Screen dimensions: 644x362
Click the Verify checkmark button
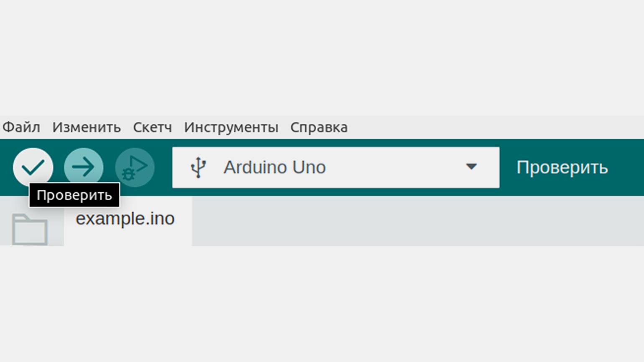pos(33,167)
